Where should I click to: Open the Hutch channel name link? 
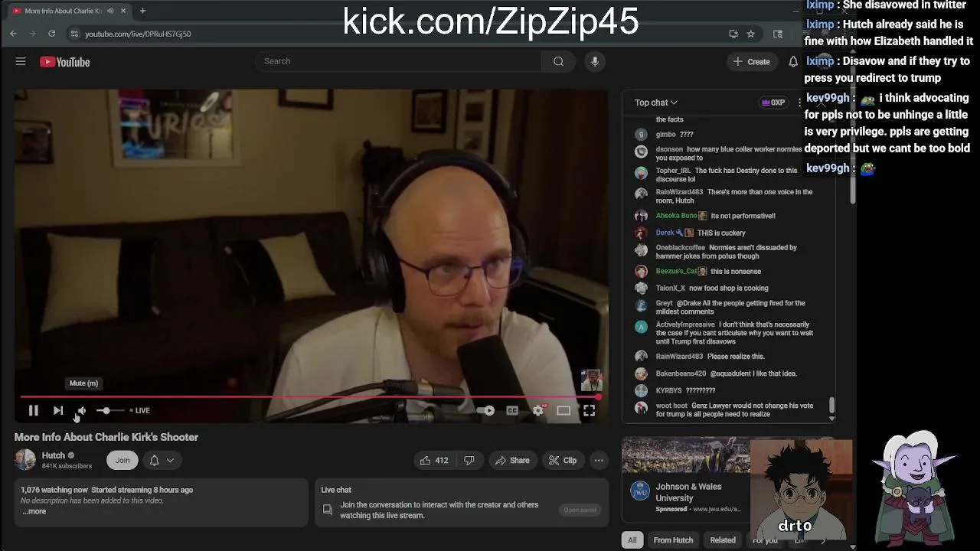click(54, 455)
